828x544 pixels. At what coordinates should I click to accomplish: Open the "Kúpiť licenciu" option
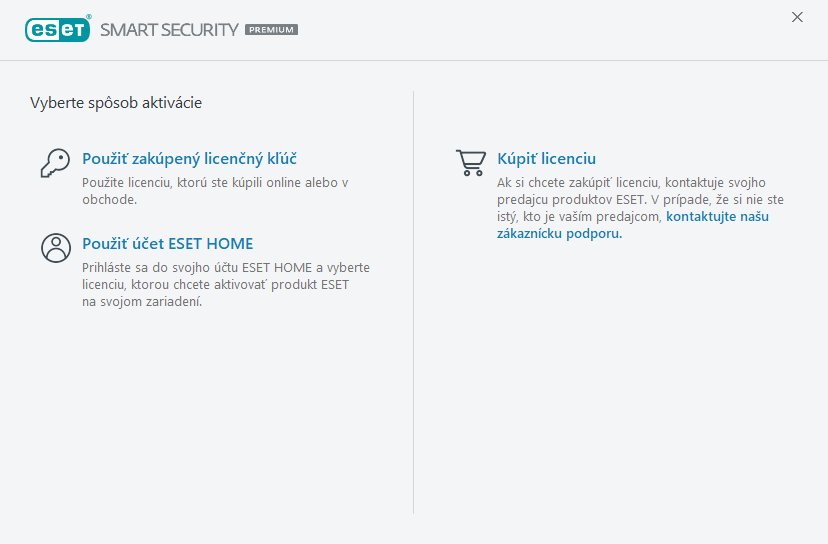[546, 159]
